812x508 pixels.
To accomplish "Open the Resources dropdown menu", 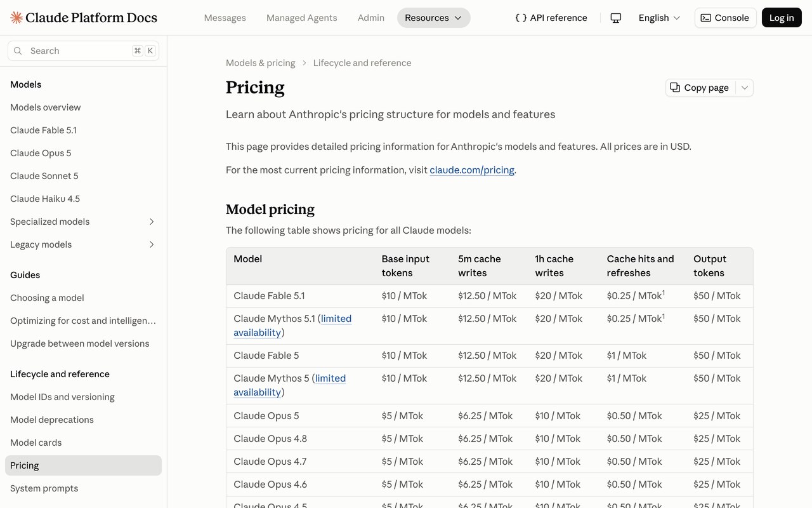I will (x=434, y=18).
